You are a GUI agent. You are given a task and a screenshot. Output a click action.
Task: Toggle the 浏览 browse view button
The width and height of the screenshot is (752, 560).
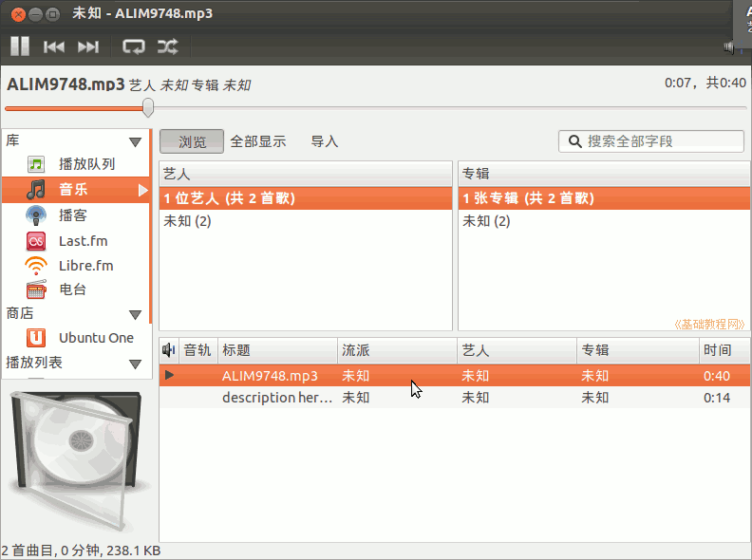(x=192, y=141)
